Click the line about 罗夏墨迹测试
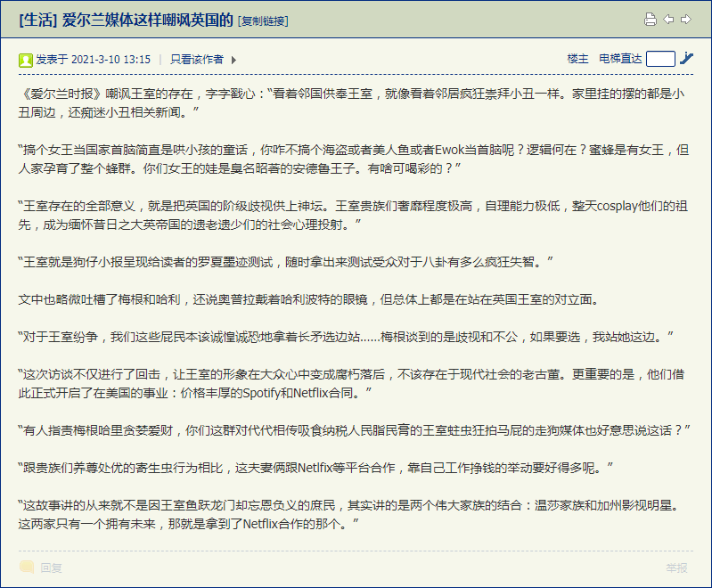Image resolution: width=712 pixels, height=588 pixels. click(x=286, y=262)
